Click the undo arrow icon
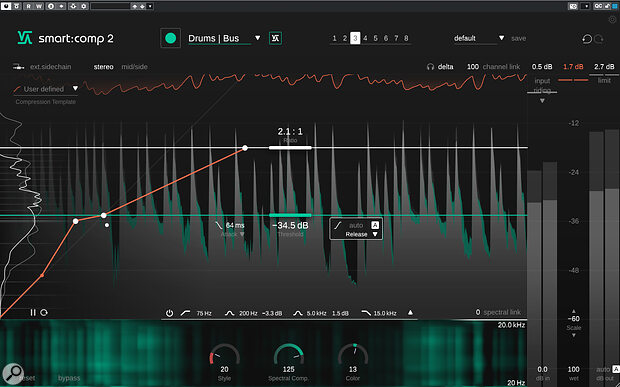The height and width of the screenshot is (387, 620). click(587, 38)
